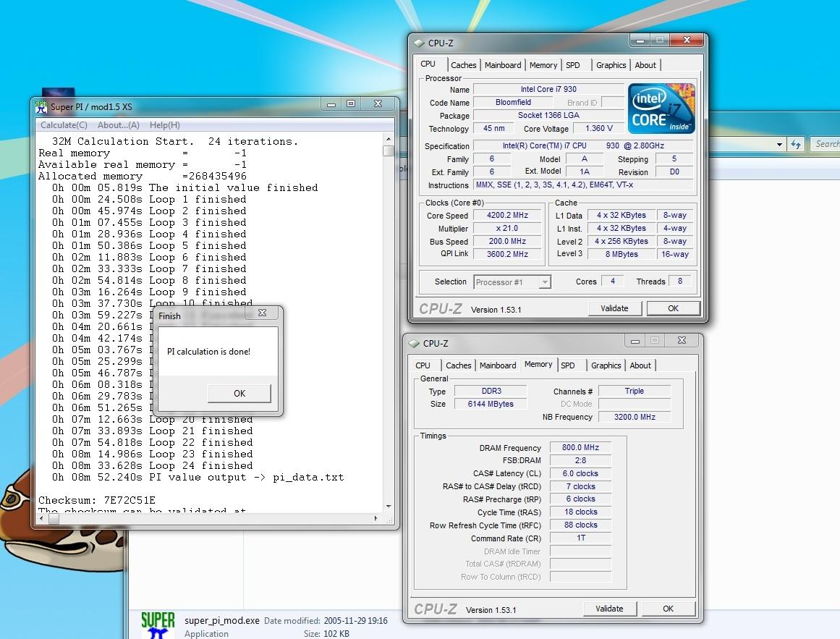840x639 pixels.
Task: Select Graphics tab in Memory CPU-Z window
Action: pos(606,365)
